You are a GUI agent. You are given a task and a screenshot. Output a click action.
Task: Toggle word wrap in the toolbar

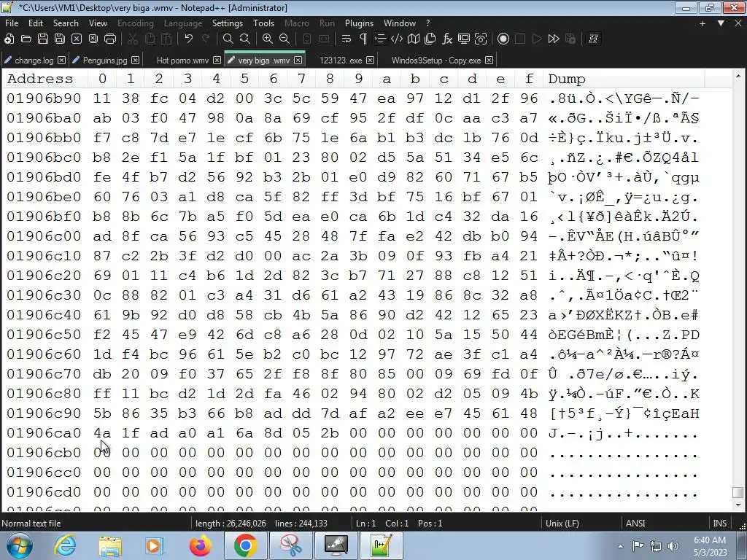click(347, 39)
